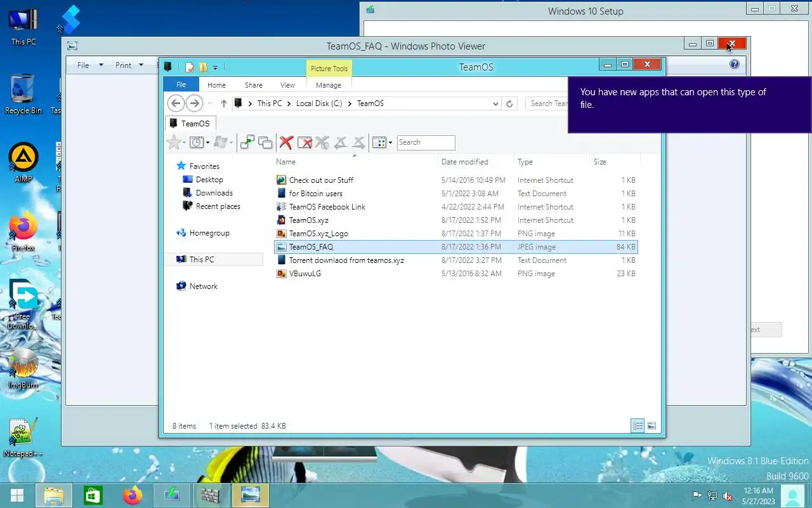Select 'Torrent downlaod from teamos.xyz' file
812x508 pixels.
click(x=456, y=260)
